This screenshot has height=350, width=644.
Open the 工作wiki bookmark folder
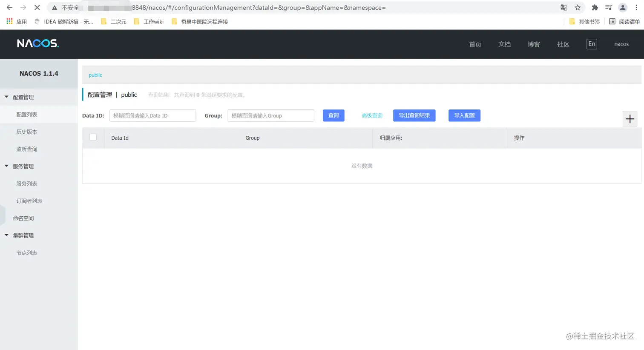[x=148, y=21]
